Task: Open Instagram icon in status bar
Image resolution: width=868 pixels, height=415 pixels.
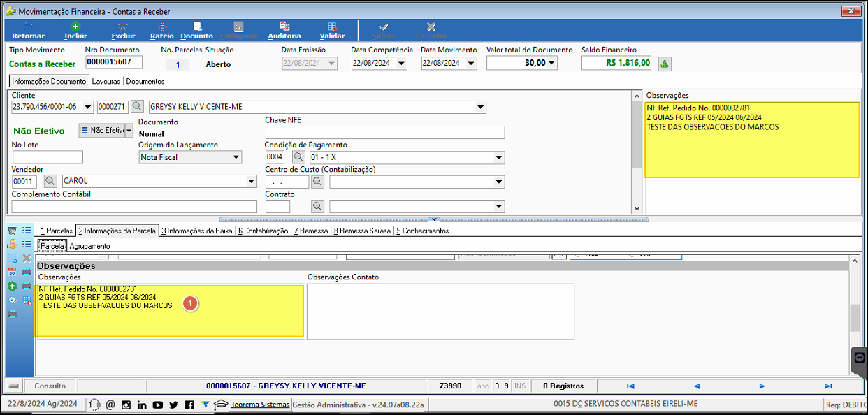Action: 126,405
